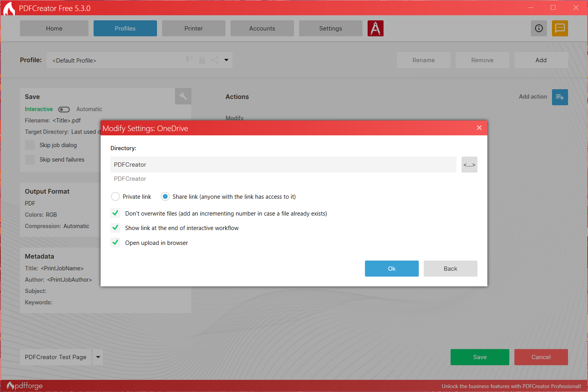The image size is (588, 392).
Task: Open the info about icon
Action: click(x=539, y=28)
